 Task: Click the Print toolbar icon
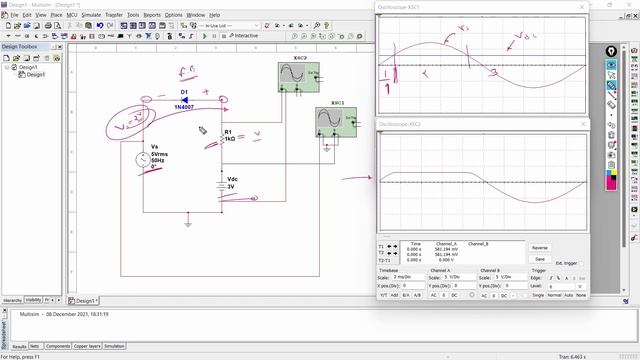(x=48, y=25)
